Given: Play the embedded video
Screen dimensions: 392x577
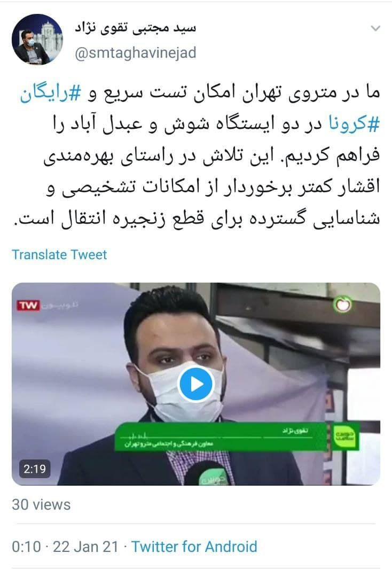Looking at the screenshot, I should click(x=196, y=384).
